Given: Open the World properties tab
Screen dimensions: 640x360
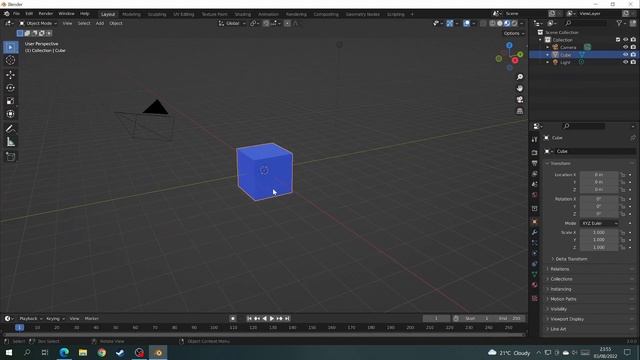Looking at the screenshot, I should [x=535, y=195].
